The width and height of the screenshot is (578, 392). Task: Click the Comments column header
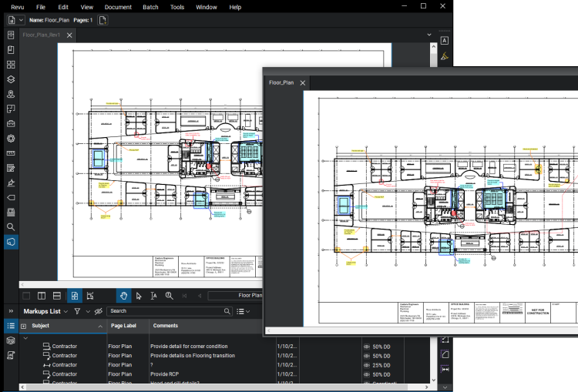pyautogui.click(x=166, y=326)
